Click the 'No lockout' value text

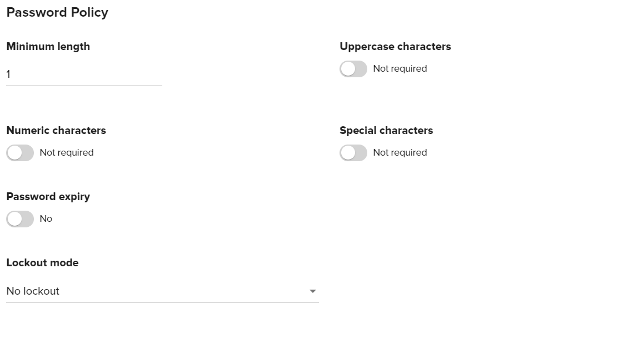(x=33, y=291)
